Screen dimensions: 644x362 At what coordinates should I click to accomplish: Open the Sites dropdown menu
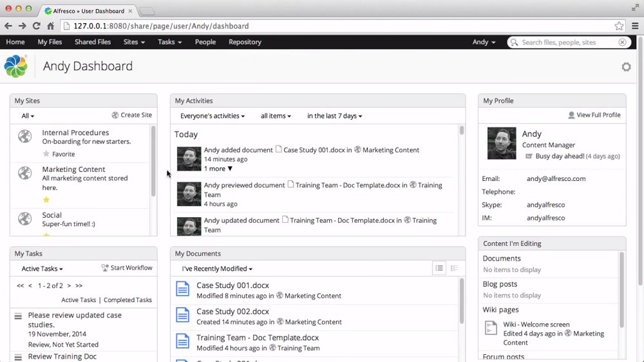[x=134, y=42]
